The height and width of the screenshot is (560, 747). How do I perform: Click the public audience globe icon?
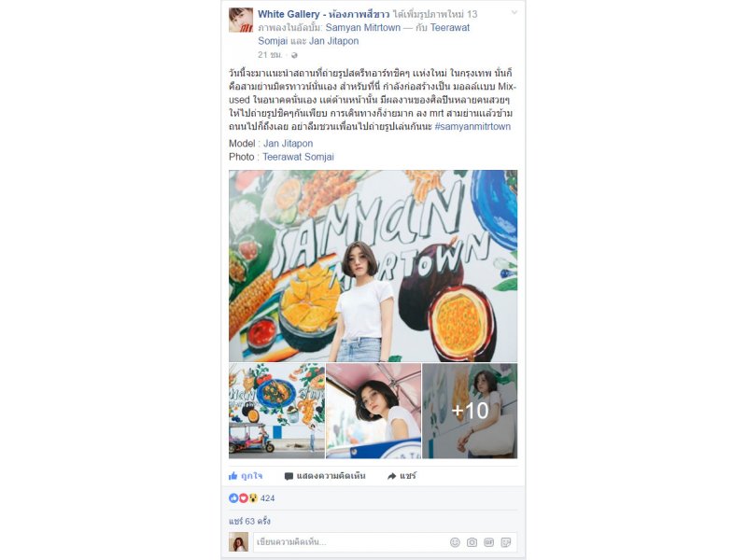click(294, 55)
